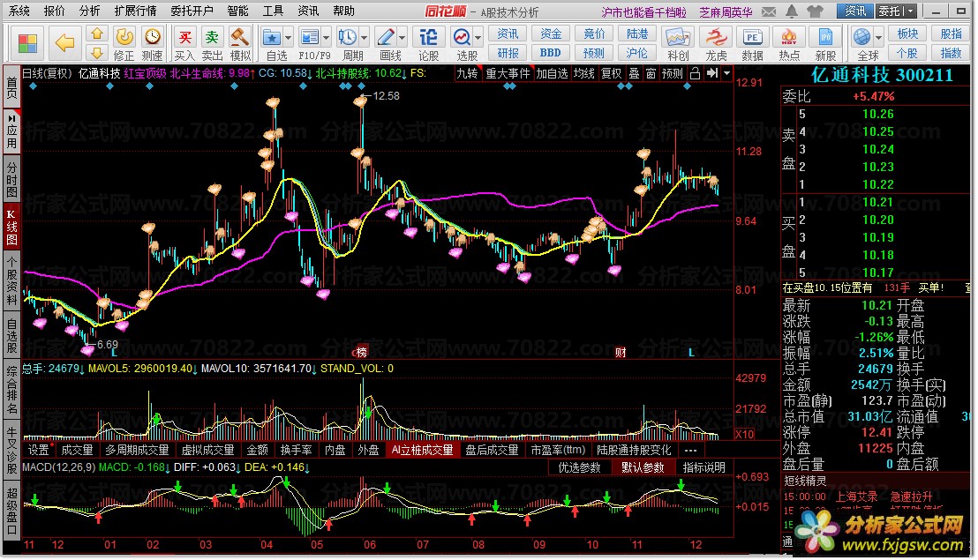Click the yellow up arrow button
978x560 pixels.
tap(97, 34)
